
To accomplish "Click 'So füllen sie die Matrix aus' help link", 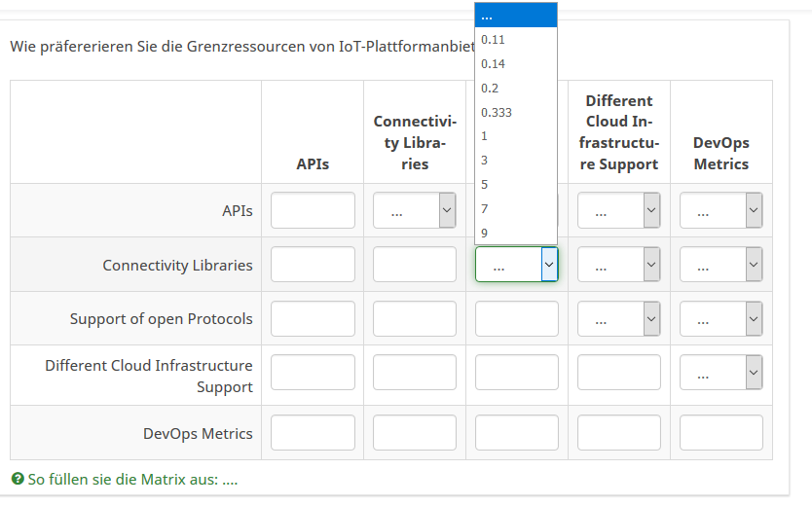I will 132,479.
